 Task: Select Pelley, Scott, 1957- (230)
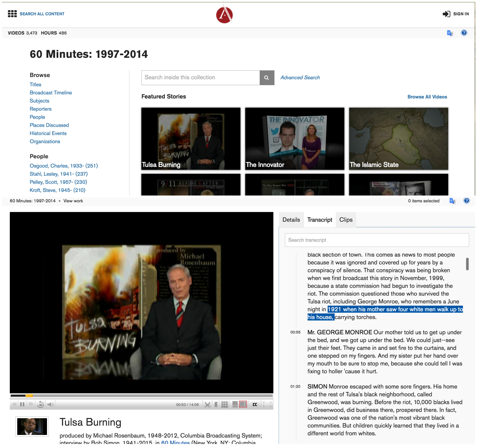[58, 182]
